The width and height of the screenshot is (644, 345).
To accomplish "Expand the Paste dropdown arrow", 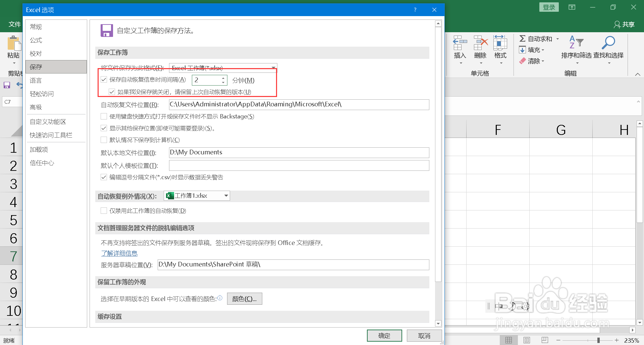I will tap(14, 63).
